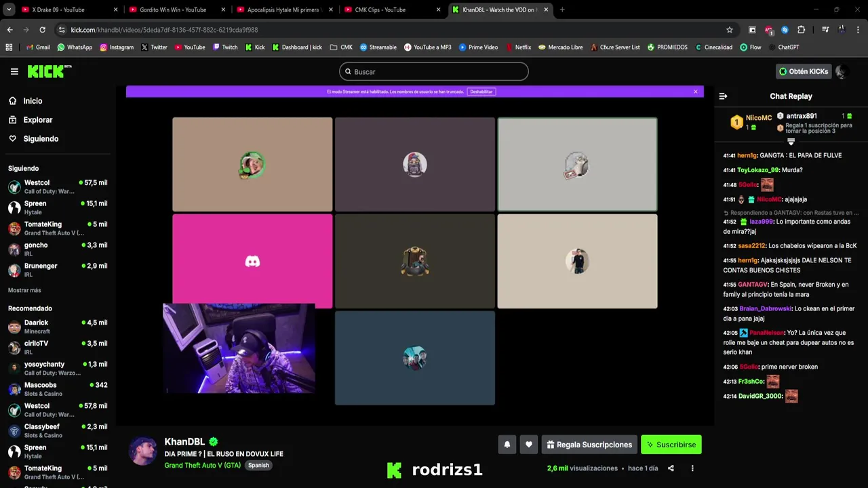Click the streamer webcam overlay in the video
The image size is (868, 488).
pos(239,348)
